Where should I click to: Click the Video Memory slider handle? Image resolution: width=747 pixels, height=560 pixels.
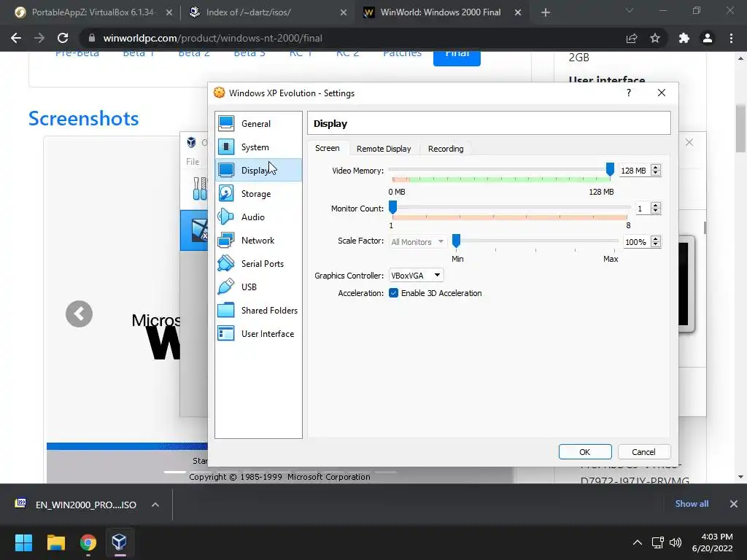(610, 169)
